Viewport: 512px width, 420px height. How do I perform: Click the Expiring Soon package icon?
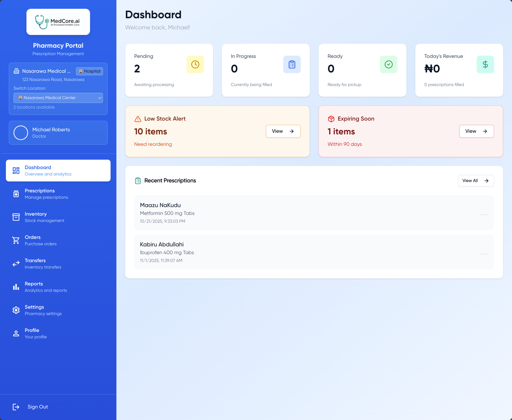[x=331, y=119]
